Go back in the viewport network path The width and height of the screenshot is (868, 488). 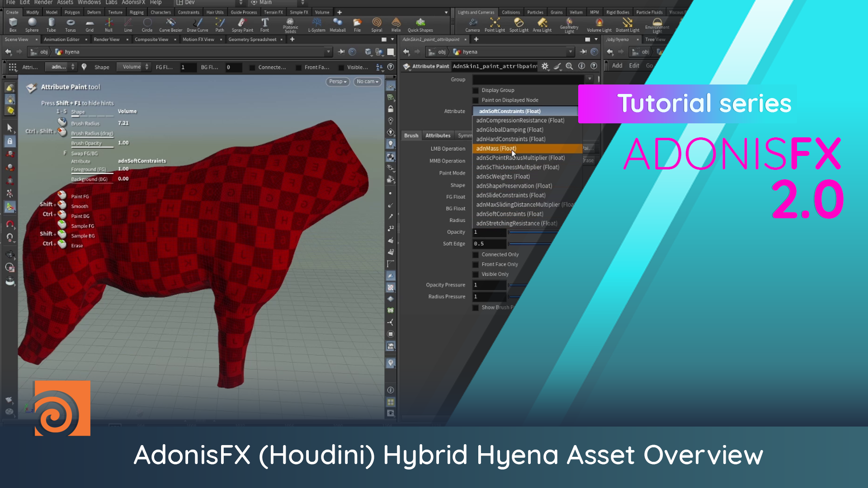click(8, 52)
